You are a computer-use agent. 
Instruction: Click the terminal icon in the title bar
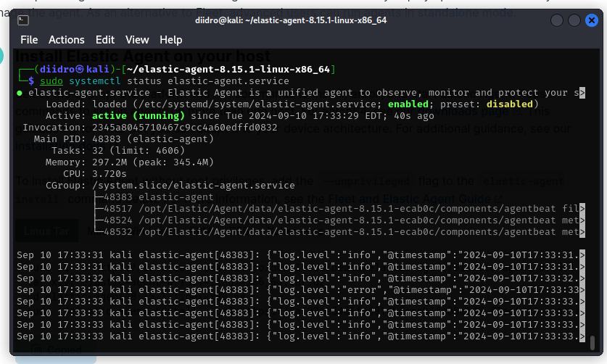(x=23, y=20)
